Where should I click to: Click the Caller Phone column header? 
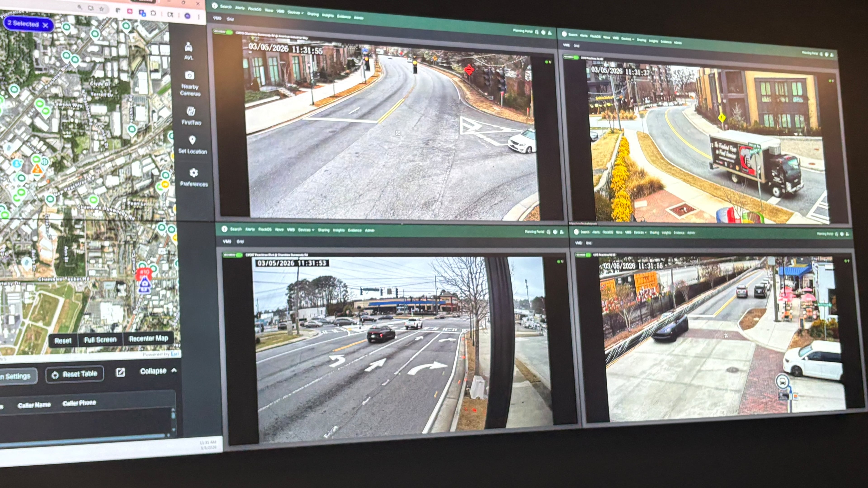pos(79,403)
